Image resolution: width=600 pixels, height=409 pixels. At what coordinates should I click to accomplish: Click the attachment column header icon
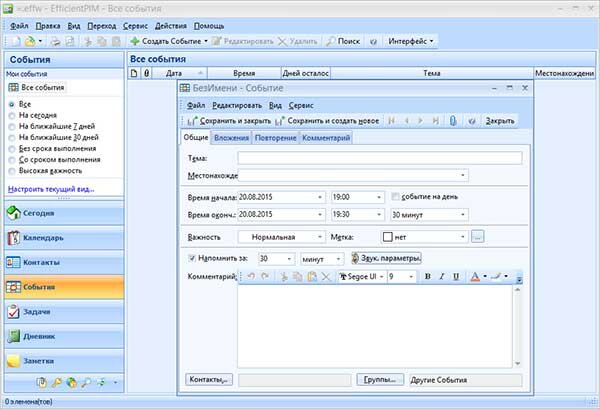[x=146, y=73]
